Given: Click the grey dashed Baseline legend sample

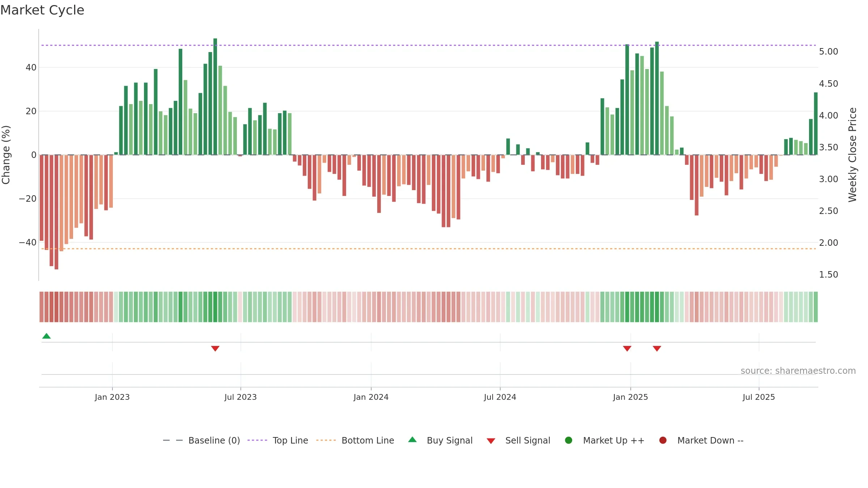Looking at the screenshot, I should 173,440.
